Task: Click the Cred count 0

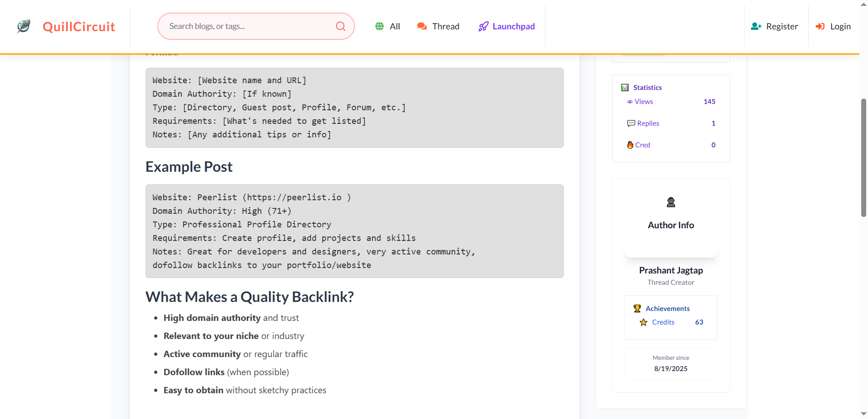Action: coord(713,145)
